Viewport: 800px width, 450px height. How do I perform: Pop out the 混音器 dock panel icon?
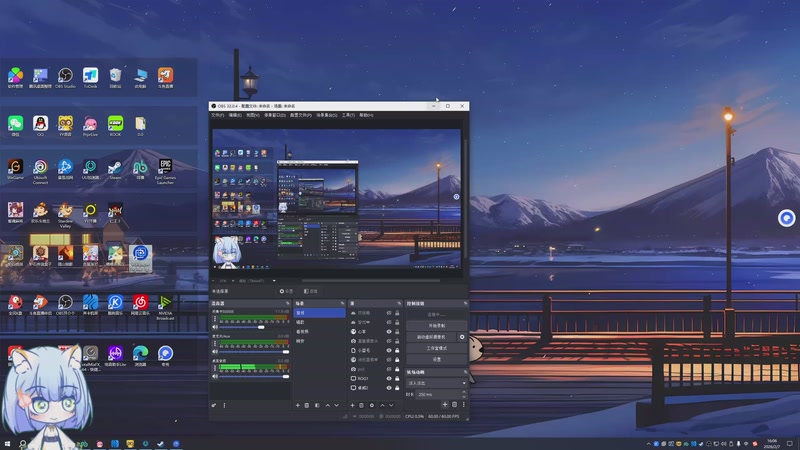288,304
